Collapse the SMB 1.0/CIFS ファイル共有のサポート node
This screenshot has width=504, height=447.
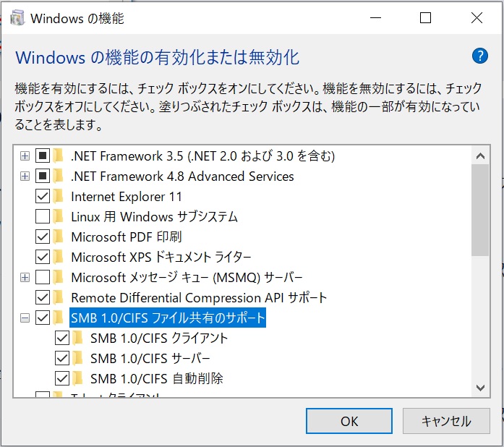pyautogui.click(x=25, y=318)
